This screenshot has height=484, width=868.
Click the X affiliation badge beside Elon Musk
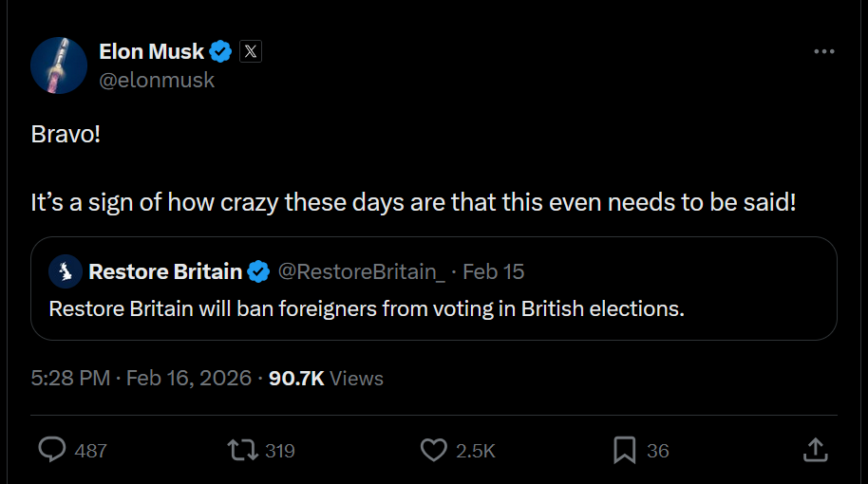tap(250, 51)
